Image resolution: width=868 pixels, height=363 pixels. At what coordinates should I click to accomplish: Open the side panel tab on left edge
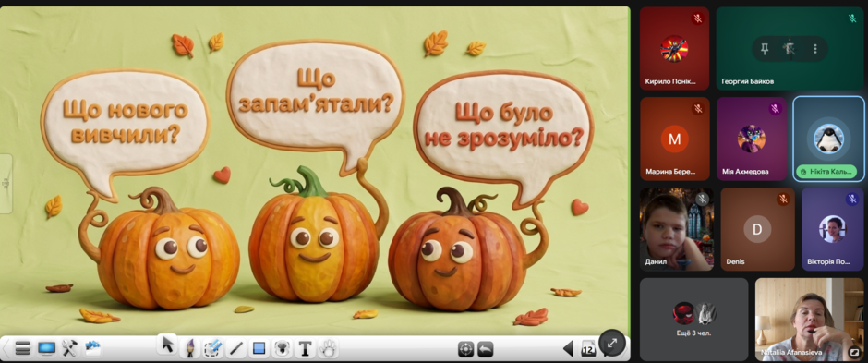point(6,184)
